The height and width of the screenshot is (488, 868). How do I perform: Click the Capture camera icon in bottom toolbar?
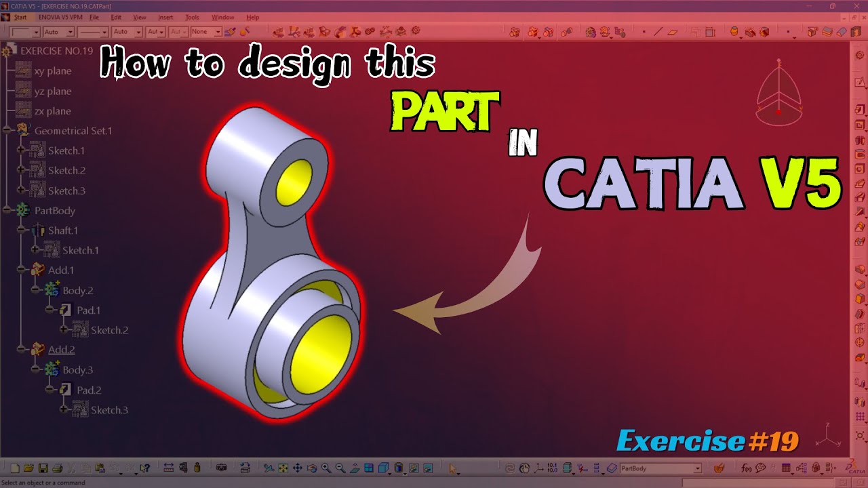tap(221, 468)
